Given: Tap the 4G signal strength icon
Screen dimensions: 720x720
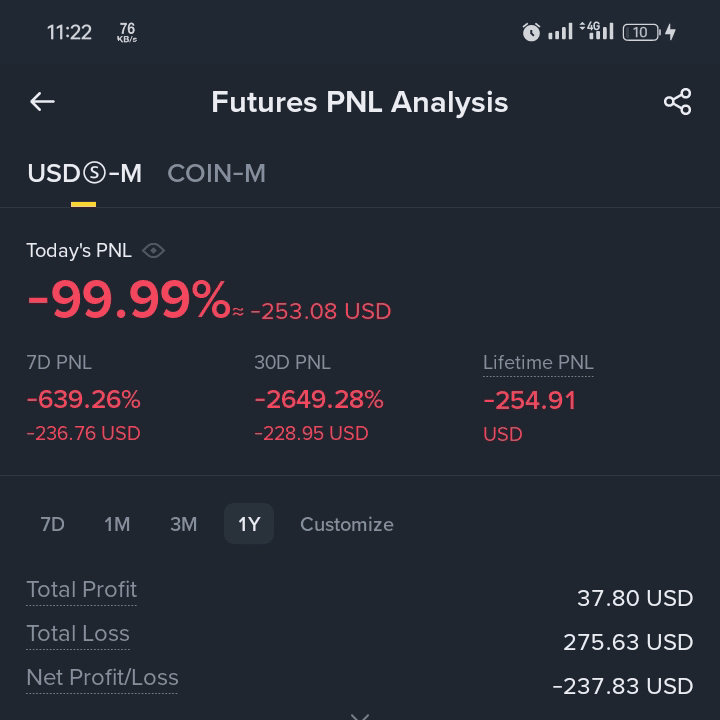Looking at the screenshot, I should coord(596,31).
